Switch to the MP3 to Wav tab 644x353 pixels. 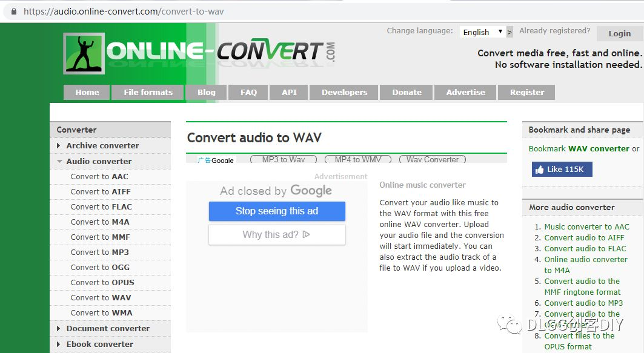point(282,159)
